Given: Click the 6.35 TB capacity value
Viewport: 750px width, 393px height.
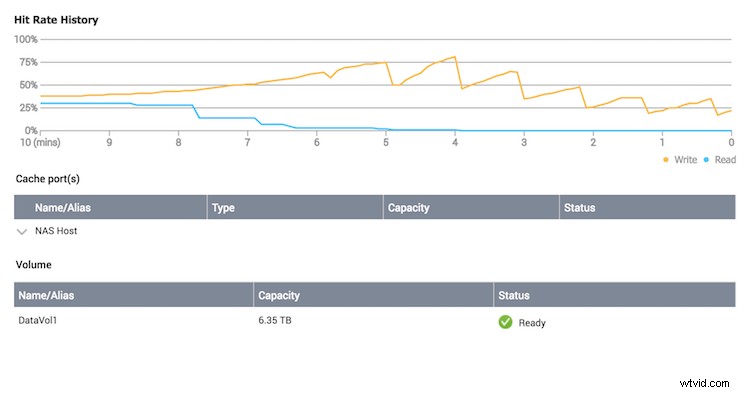Looking at the screenshot, I should click(275, 320).
